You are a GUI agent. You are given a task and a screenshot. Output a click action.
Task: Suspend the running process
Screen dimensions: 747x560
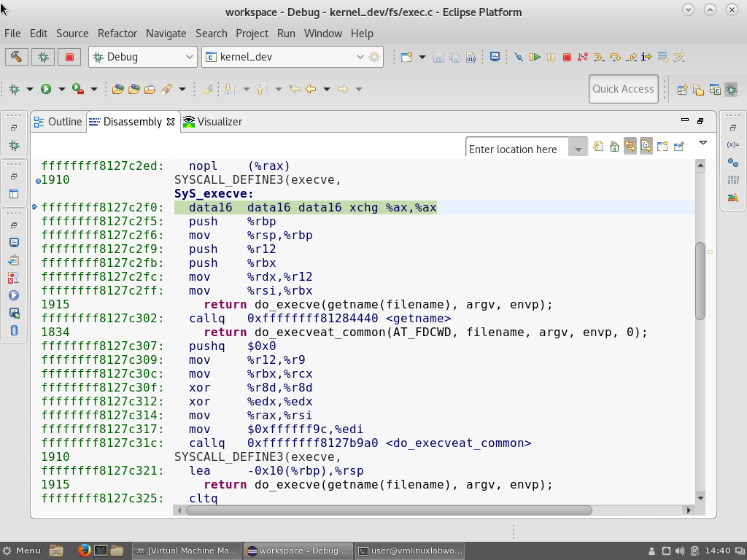[x=551, y=56]
